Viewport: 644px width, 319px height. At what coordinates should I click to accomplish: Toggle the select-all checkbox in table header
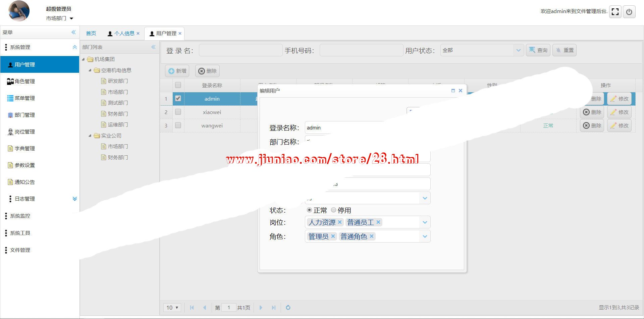(178, 85)
